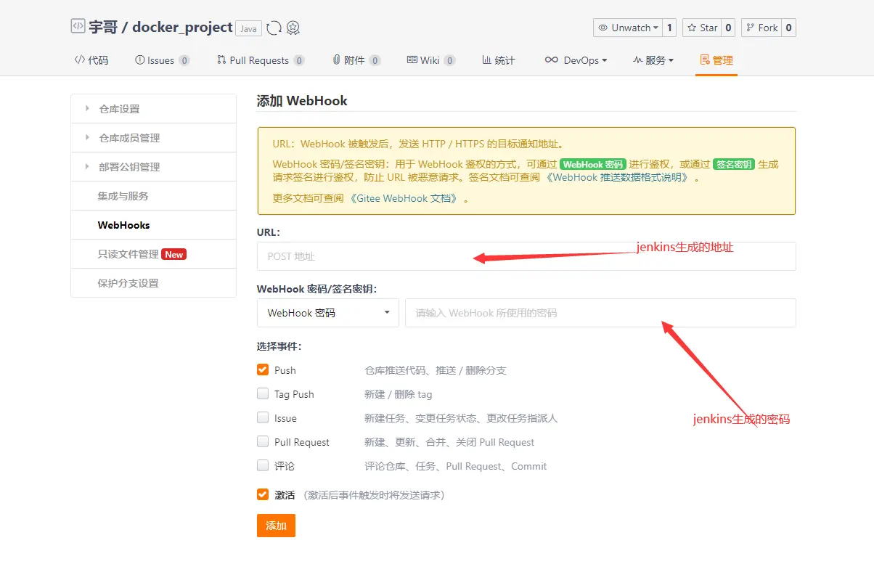Select WebHooks in sidebar

(153, 225)
